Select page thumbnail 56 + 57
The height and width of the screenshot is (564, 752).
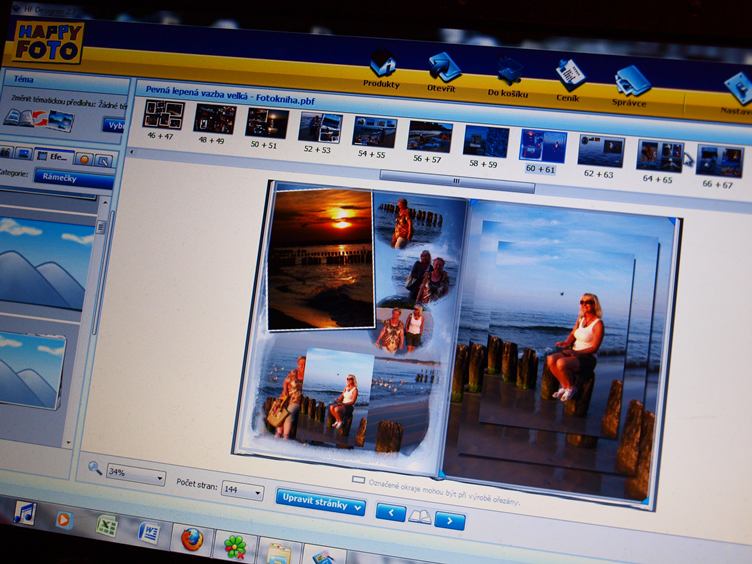(x=429, y=137)
